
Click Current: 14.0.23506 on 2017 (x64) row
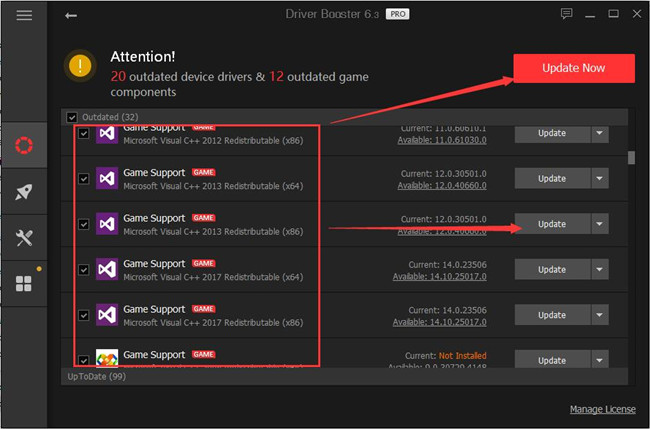(x=447, y=265)
